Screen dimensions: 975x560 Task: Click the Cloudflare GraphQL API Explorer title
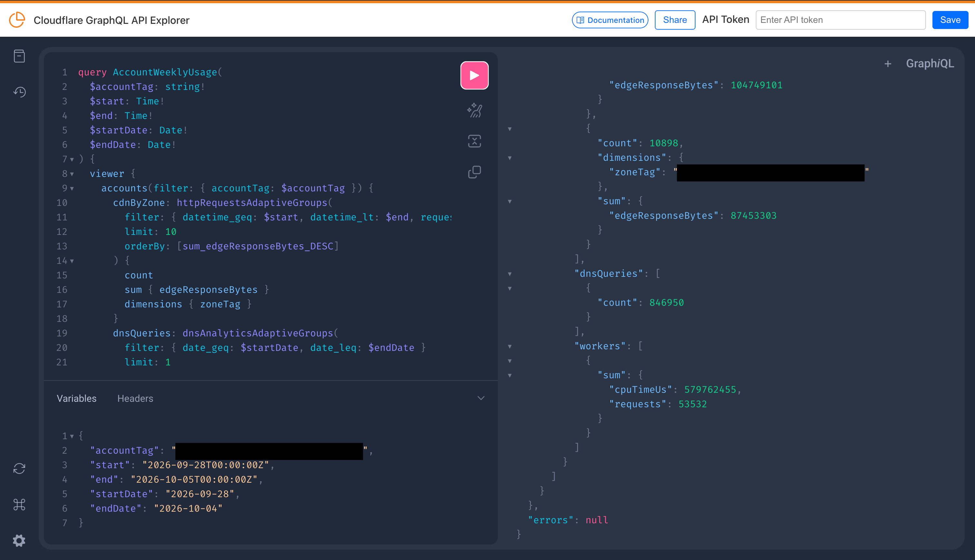112,20
